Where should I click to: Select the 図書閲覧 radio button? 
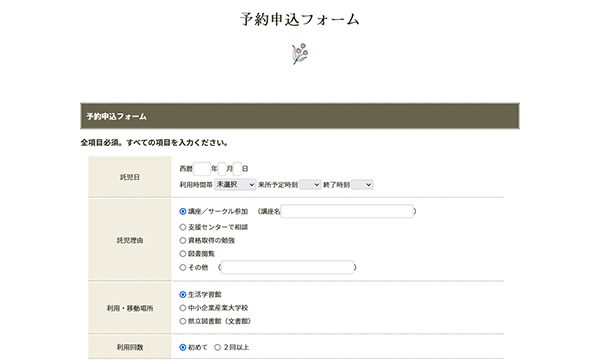(183, 254)
